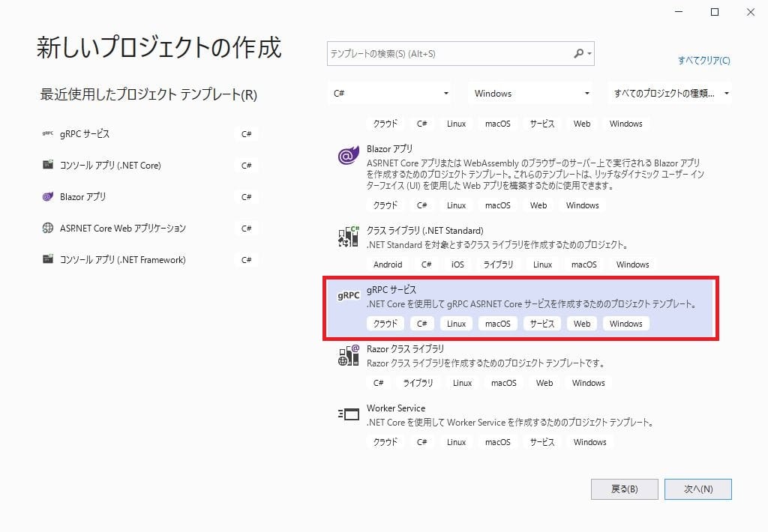This screenshot has width=768, height=532.
Task: Click the Razor クラス ライブラリ template title
Action: pos(405,349)
